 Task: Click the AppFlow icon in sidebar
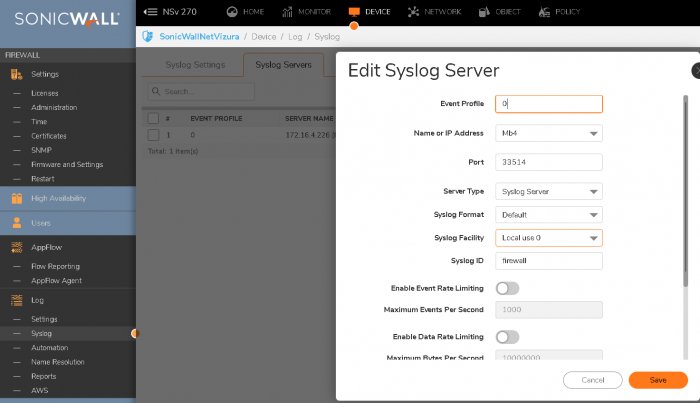[17, 247]
